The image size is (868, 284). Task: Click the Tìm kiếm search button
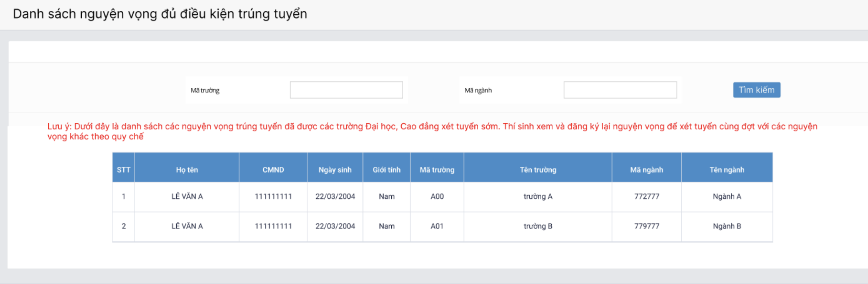coord(756,90)
